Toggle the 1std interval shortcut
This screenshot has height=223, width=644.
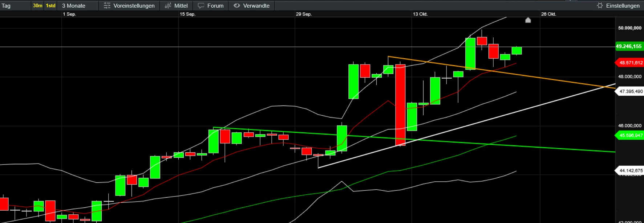coord(50,5)
